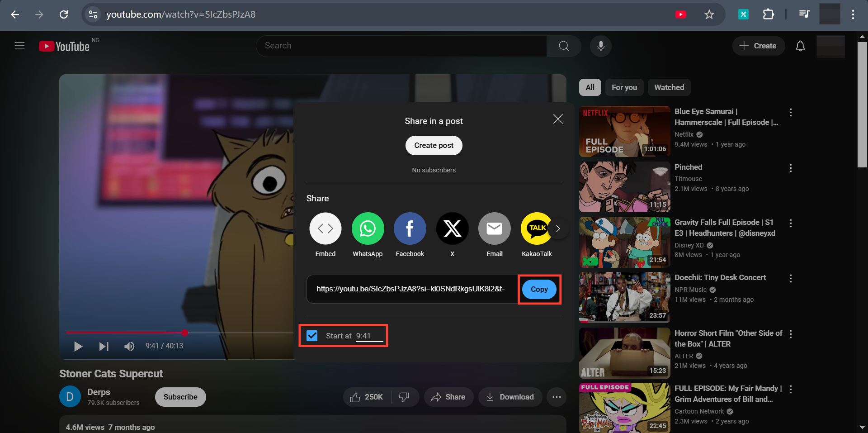Screen dimensions: 868x433
Task: Show more share targets with right arrow
Action: [x=558, y=229]
